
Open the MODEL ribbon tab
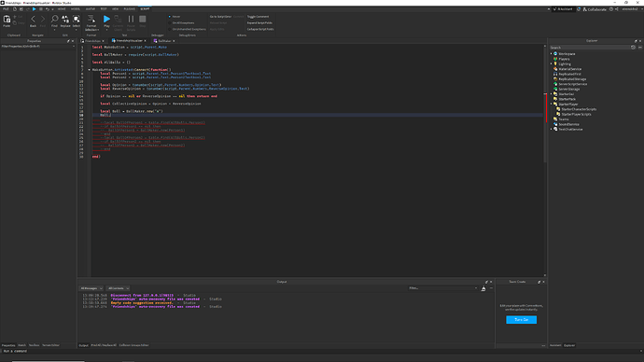pos(76,9)
